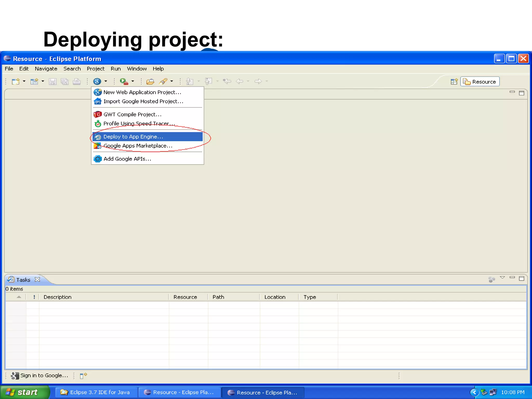Choose Add Google APIs entry

(148, 159)
